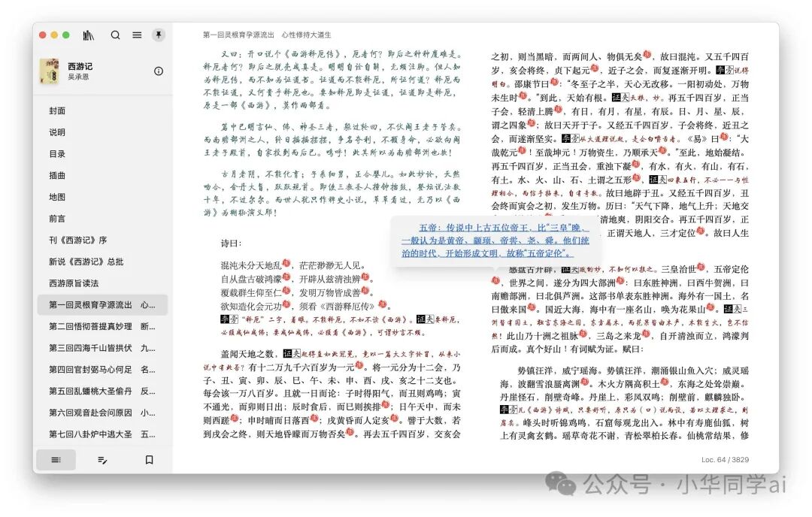Click footnote marker after 开辟从兹清浊辨
The image size is (812, 517).
(x=365, y=277)
